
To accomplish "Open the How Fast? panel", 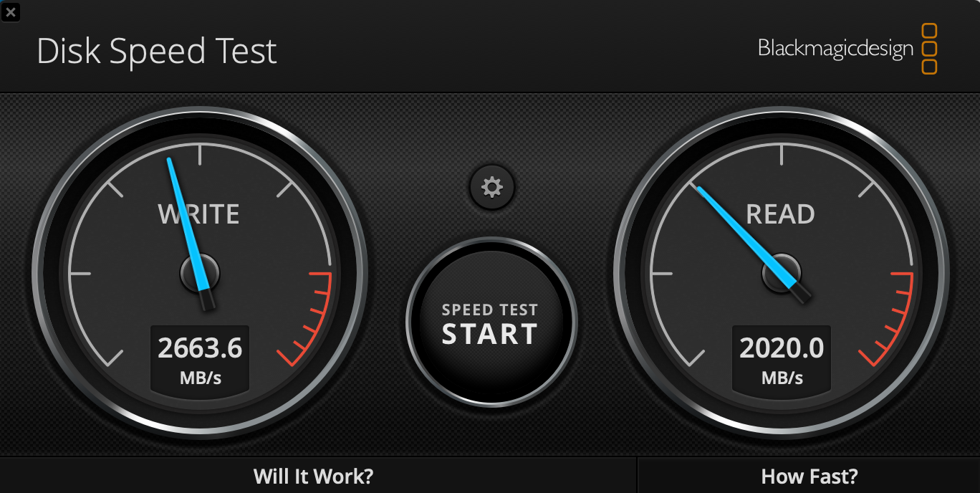I will [x=810, y=476].
